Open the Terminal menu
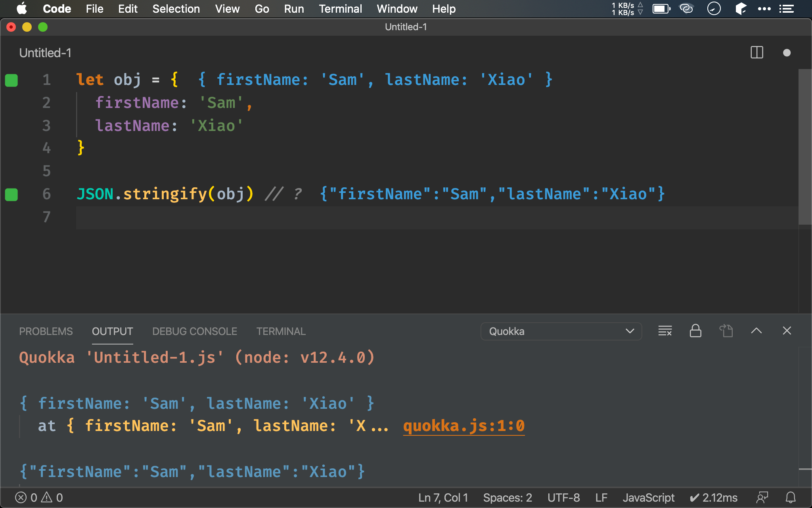Viewport: 812px width, 508px height. tap(340, 9)
